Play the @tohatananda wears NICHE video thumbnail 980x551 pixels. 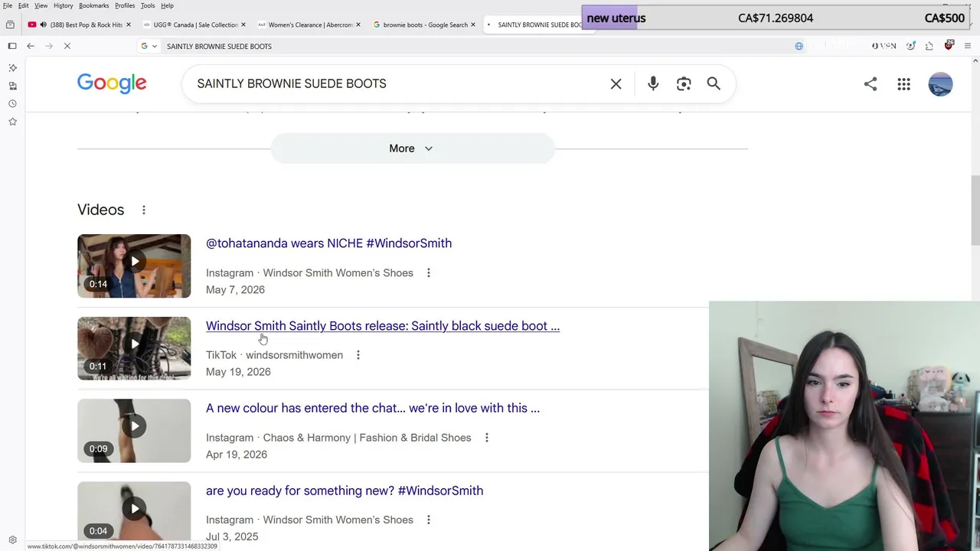click(x=134, y=266)
